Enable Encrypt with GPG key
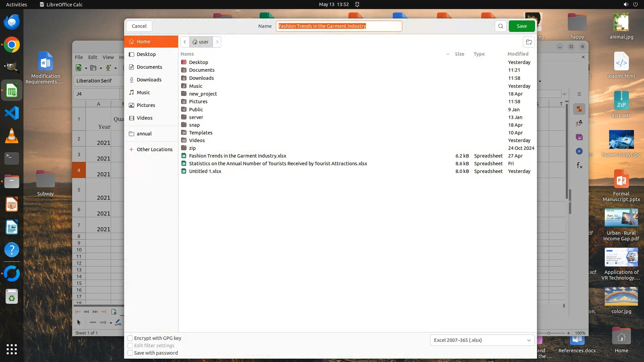This screenshot has height=362, width=644. (130, 338)
